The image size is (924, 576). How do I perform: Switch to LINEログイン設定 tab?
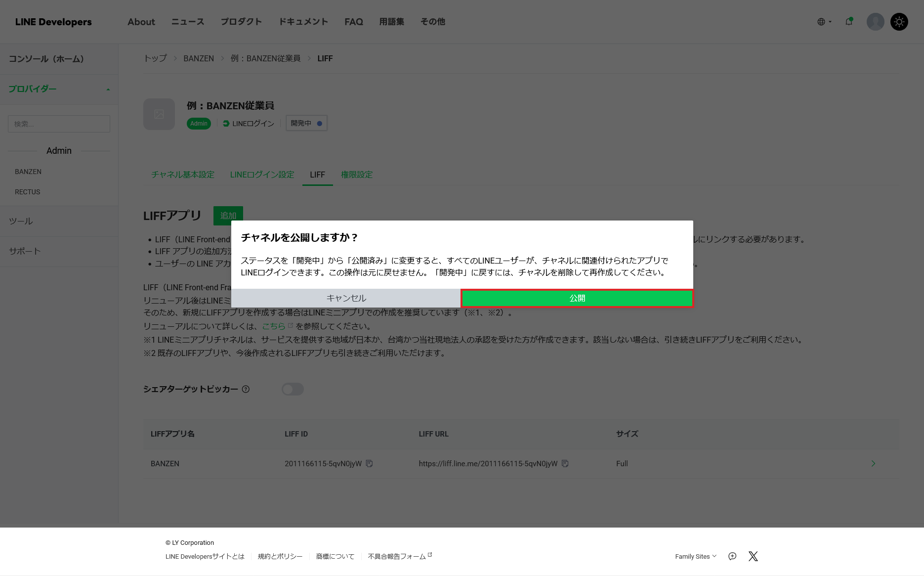tap(262, 175)
